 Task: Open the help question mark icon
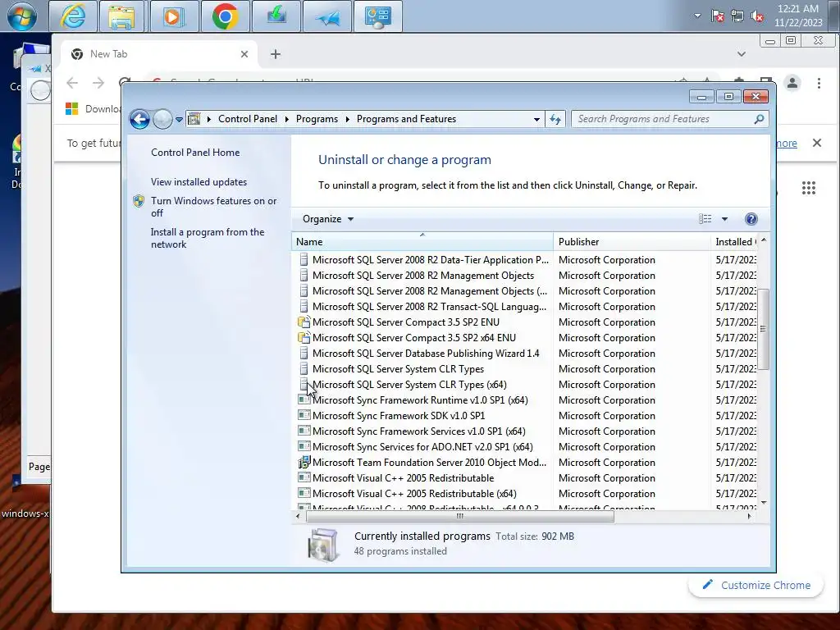pos(751,218)
